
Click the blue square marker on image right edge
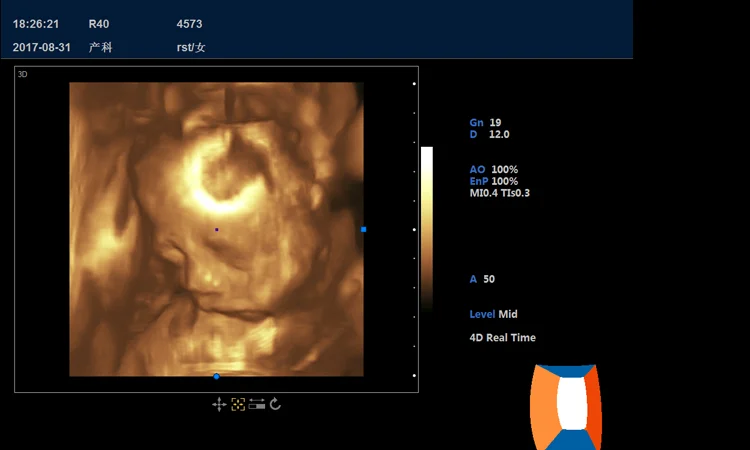click(x=363, y=229)
